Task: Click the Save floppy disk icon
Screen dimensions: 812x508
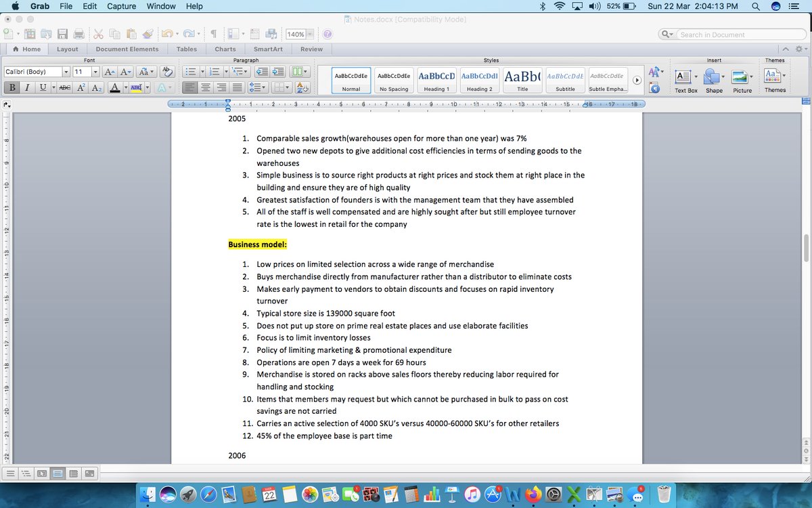Action: click(62, 34)
